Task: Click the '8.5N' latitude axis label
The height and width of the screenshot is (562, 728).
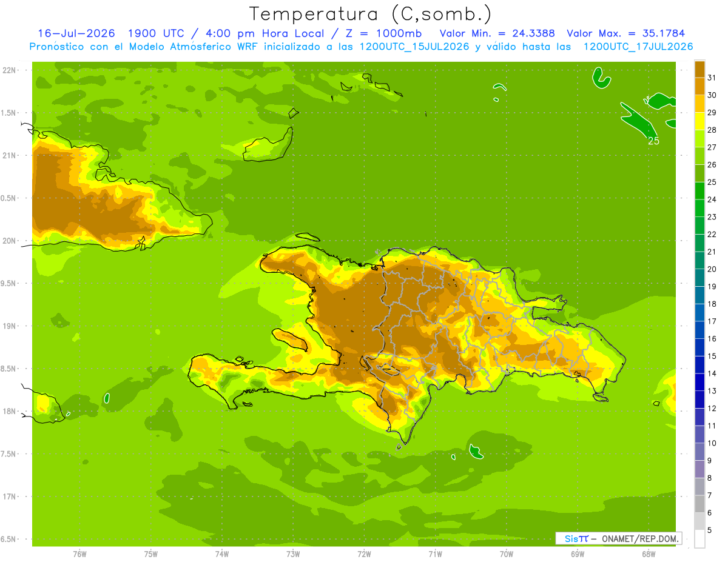Action: tap(9, 369)
